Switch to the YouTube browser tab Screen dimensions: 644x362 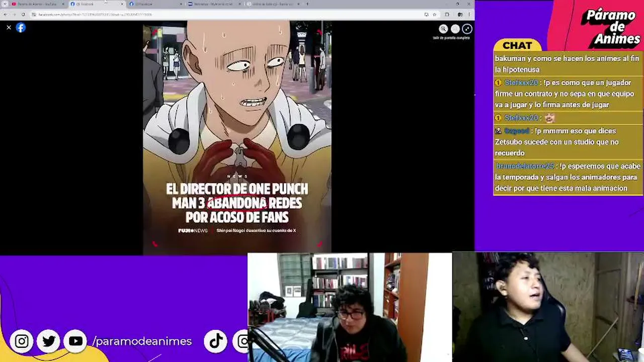coord(38,4)
